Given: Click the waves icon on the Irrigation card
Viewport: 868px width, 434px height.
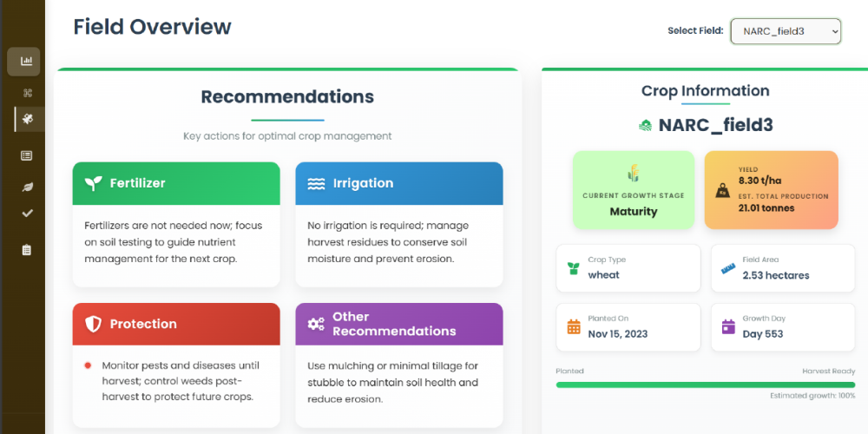Looking at the screenshot, I should [x=316, y=184].
